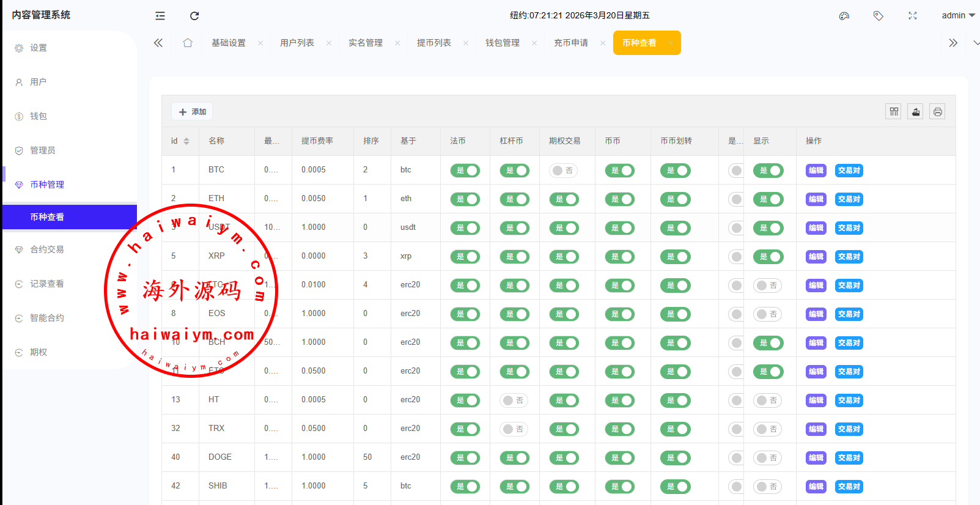The height and width of the screenshot is (505, 980).
Task: Expand the 钱包 sidebar menu
Action: click(39, 116)
